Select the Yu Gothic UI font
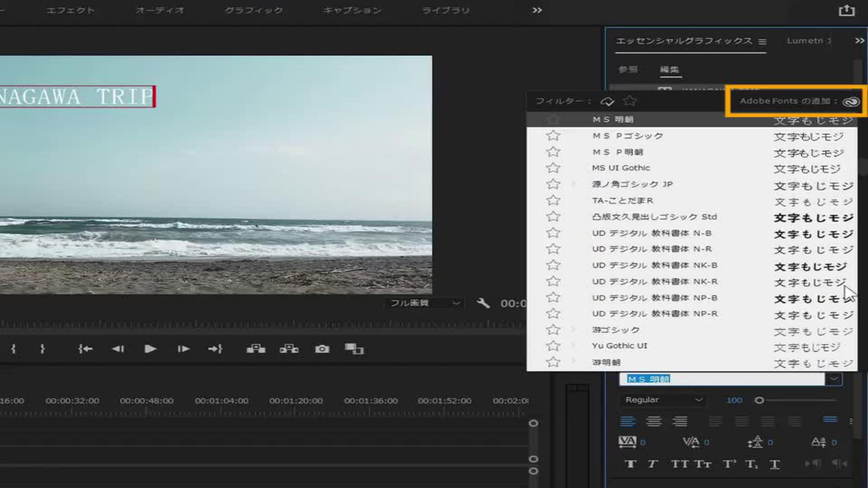This screenshot has height=488, width=868. tap(619, 346)
